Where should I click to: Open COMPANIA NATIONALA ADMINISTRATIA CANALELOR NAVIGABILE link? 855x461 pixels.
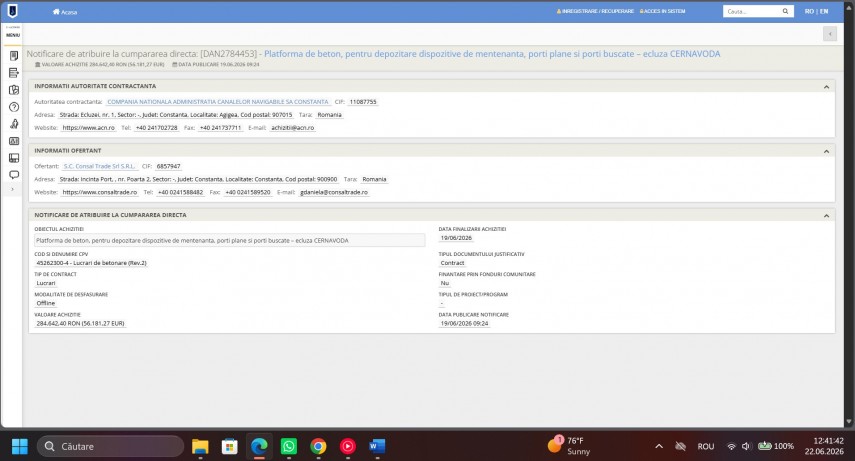click(x=218, y=102)
